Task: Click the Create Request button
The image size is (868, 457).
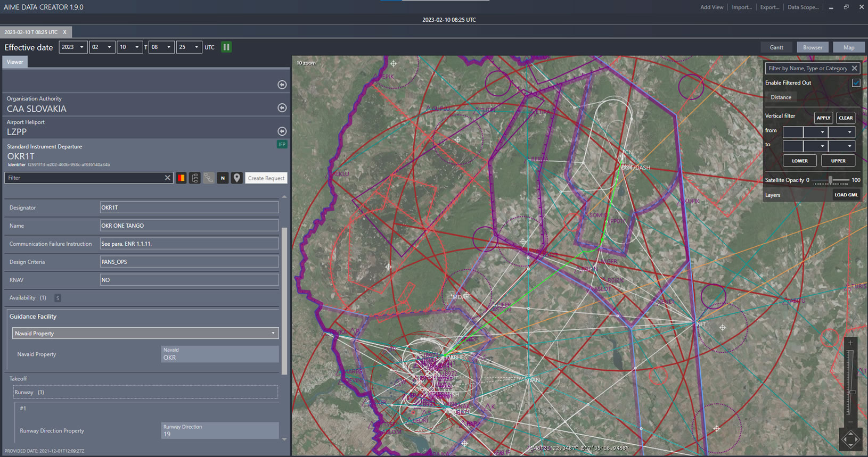Action: pos(266,178)
